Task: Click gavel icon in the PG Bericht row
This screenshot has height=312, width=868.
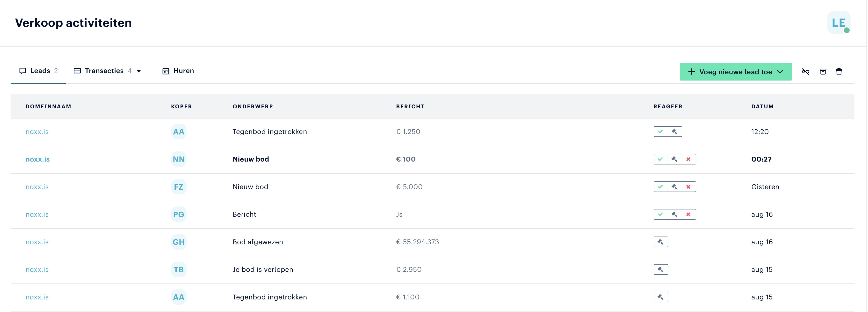Action: (675, 215)
